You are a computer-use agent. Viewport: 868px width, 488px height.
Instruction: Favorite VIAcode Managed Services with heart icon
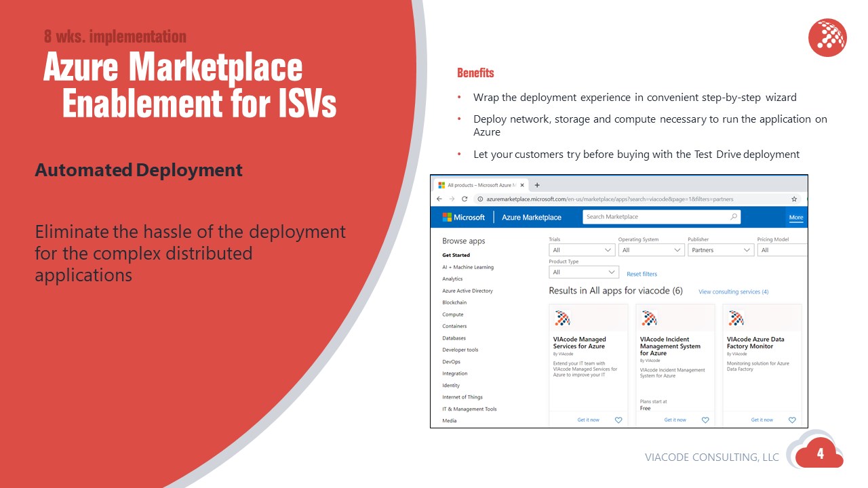[x=618, y=420]
